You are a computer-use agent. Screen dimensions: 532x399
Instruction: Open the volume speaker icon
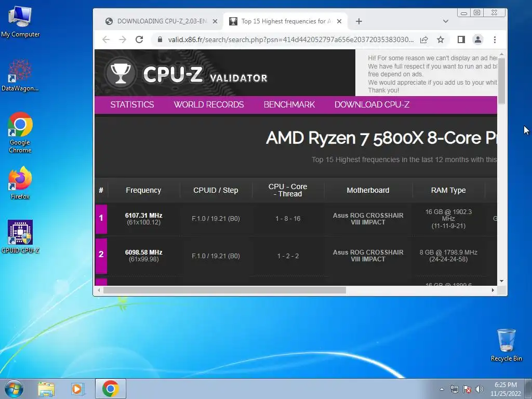click(480, 389)
